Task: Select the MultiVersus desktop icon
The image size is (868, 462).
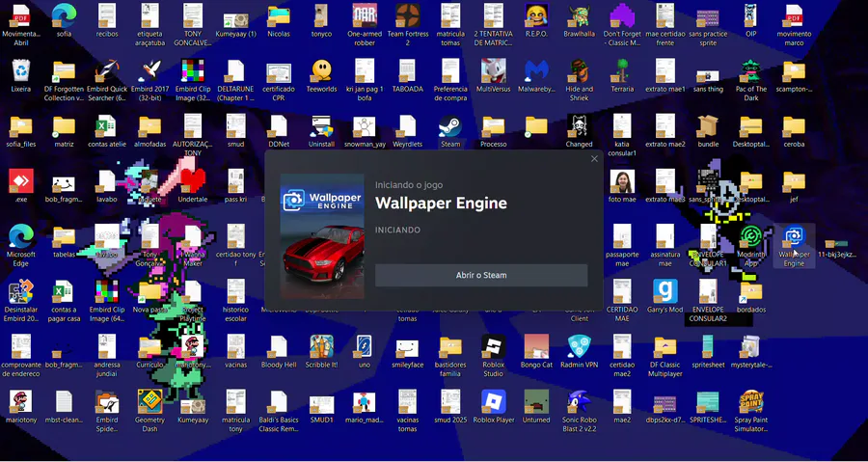Action: point(493,76)
